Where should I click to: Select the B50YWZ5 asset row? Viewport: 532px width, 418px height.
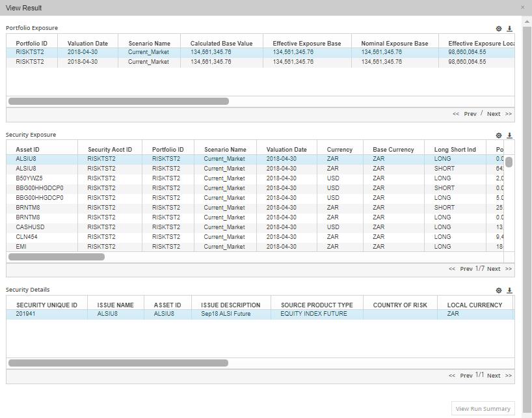[30, 178]
